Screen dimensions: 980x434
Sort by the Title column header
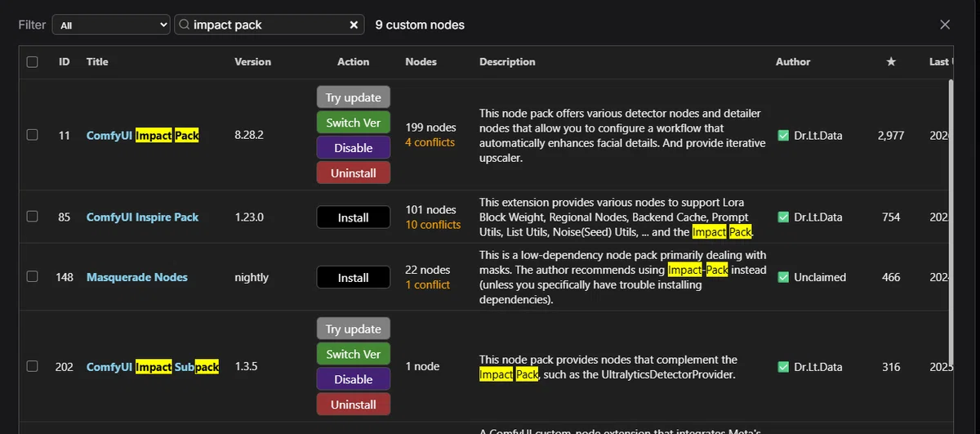coord(97,61)
